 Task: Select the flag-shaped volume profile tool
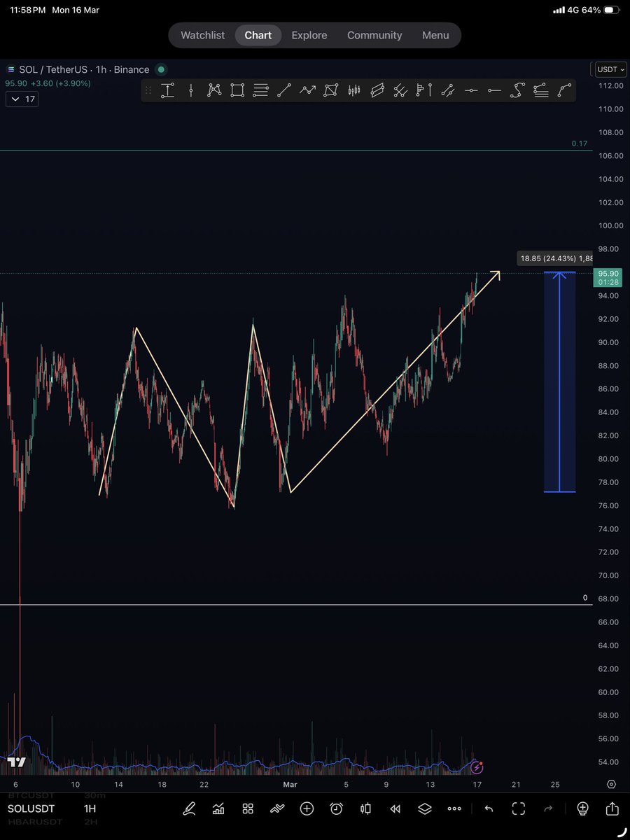click(423, 90)
